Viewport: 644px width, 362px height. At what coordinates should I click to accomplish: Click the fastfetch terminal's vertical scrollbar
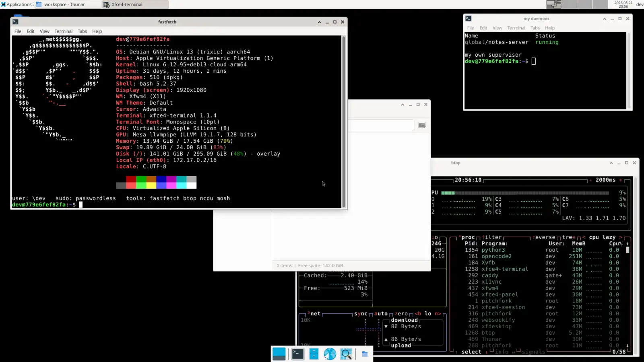[x=344, y=121]
